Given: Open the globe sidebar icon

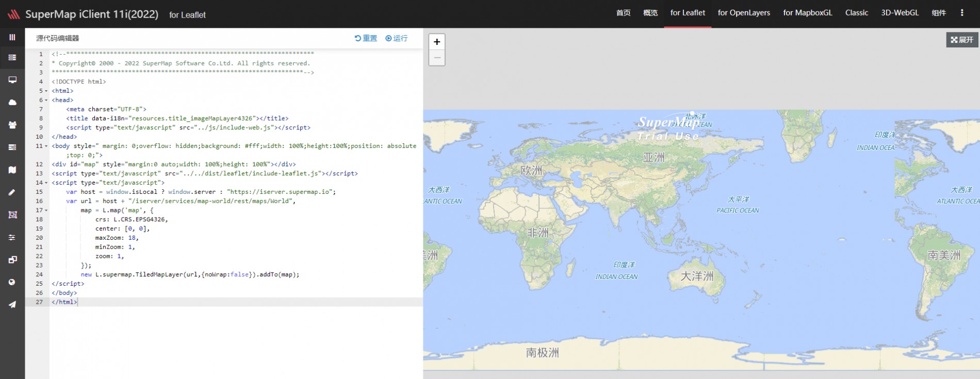Looking at the screenshot, I should click(x=12, y=282).
